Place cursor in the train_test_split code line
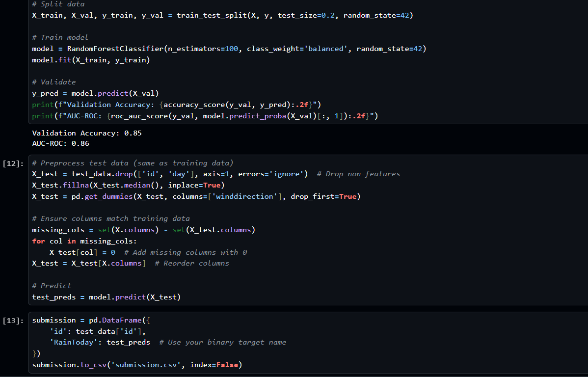The height and width of the screenshot is (377, 588). coord(222,15)
